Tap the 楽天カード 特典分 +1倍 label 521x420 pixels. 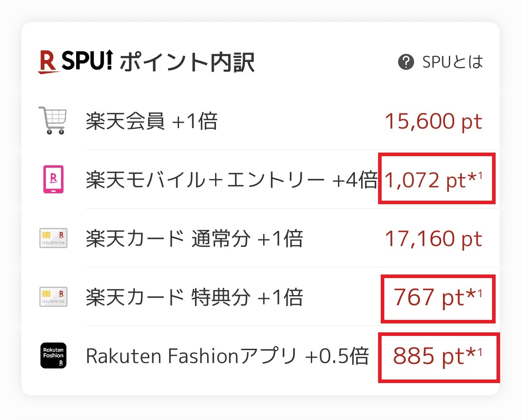coord(194,297)
